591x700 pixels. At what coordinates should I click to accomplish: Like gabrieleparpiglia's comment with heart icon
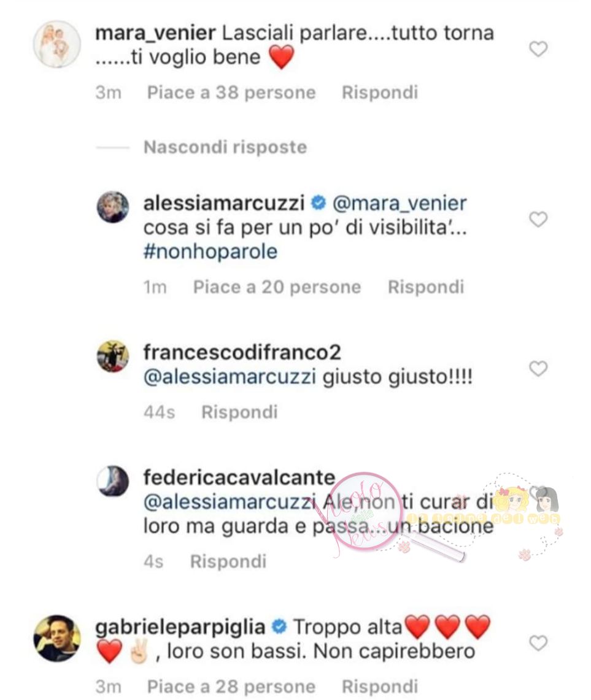pyautogui.click(x=538, y=643)
